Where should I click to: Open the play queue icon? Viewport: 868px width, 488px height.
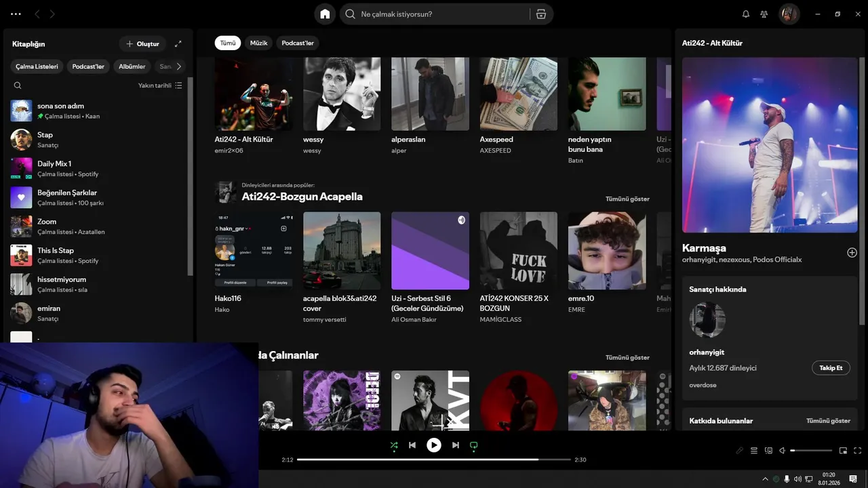[754, 451]
